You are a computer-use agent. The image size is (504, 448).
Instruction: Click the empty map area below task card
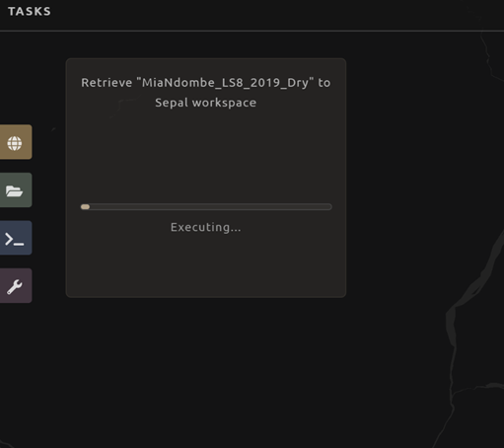click(206, 372)
